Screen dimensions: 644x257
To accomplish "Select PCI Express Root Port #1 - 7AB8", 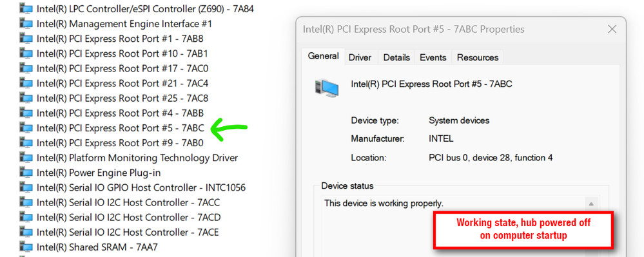I will click(120, 39).
